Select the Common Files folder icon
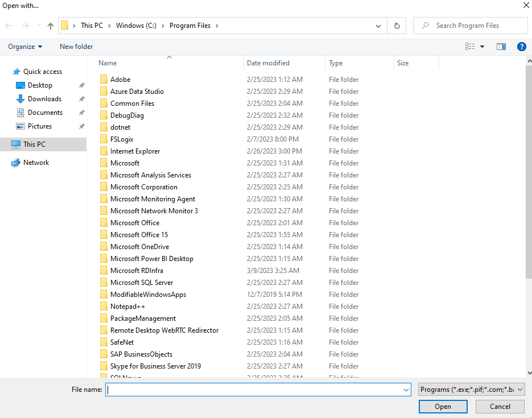The width and height of the screenshot is (532, 418). [104, 104]
